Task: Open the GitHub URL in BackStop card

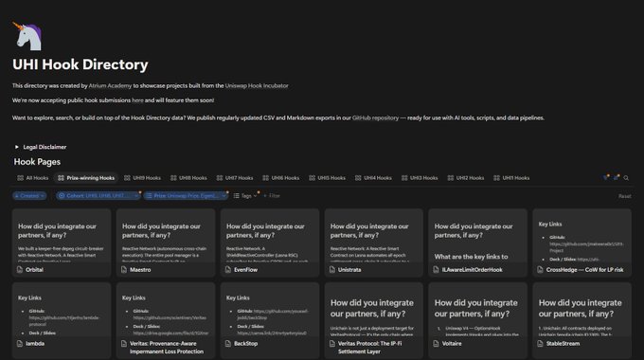Action: point(273,315)
